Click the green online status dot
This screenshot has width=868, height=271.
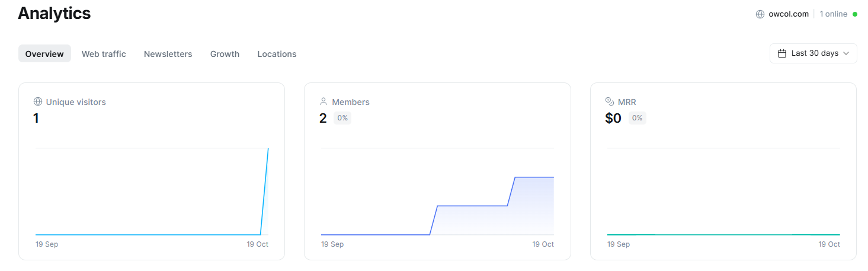[x=855, y=14]
